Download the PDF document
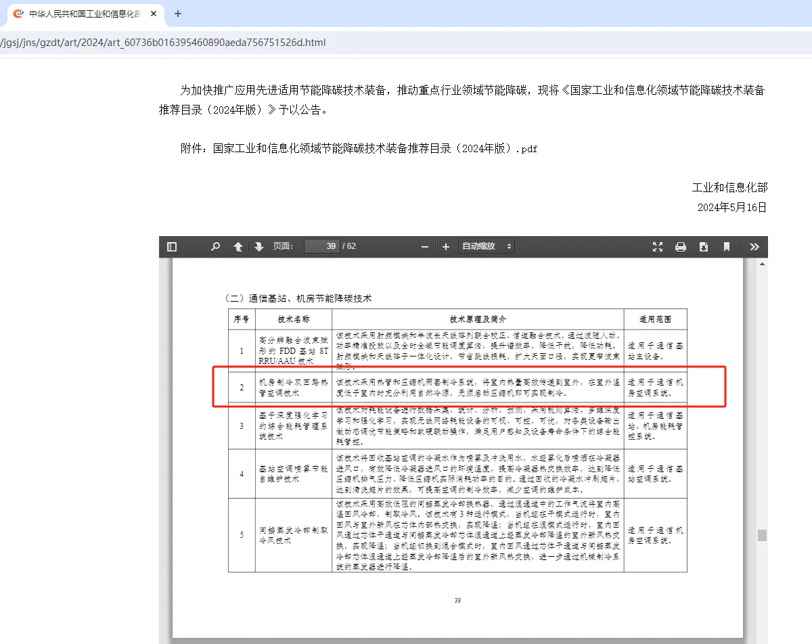Image resolution: width=812 pixels, height=644 pixels. tap(703, 246)
